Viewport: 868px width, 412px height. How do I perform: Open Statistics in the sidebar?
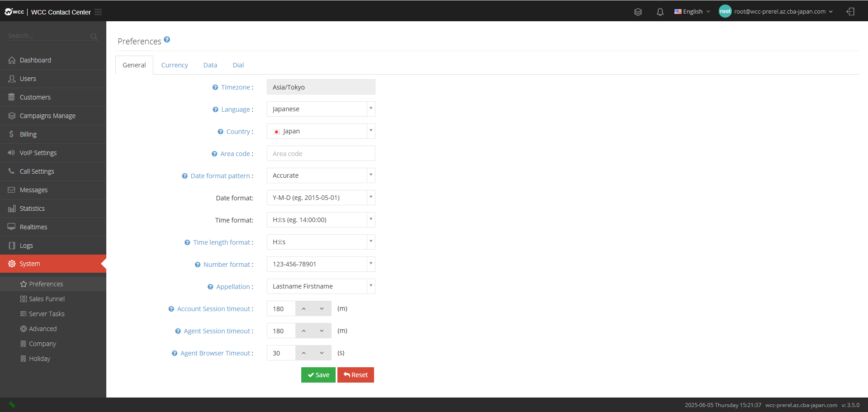pyautogui.click(x=53, y=208)
